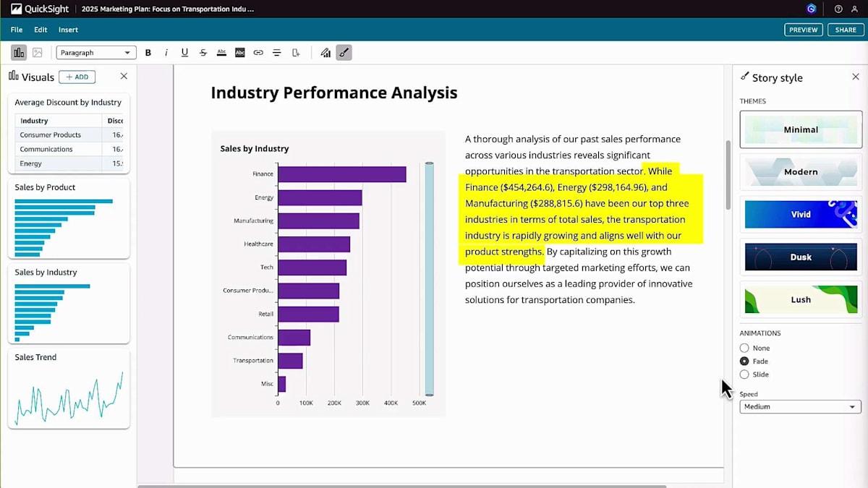Click the Communications table row

(x=69, y=149)
